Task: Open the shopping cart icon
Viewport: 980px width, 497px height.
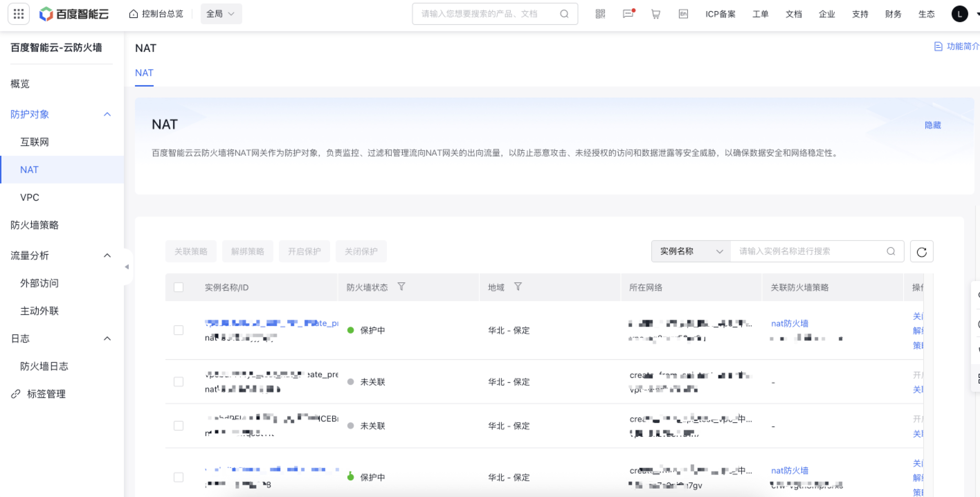Action: click(x=655, y=14)
